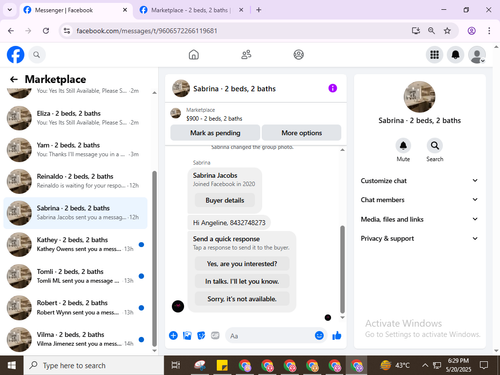This screenshot has height=375, width=500.
Task: Choose a GIF from the GIF icon
Action: click(215, 335)
